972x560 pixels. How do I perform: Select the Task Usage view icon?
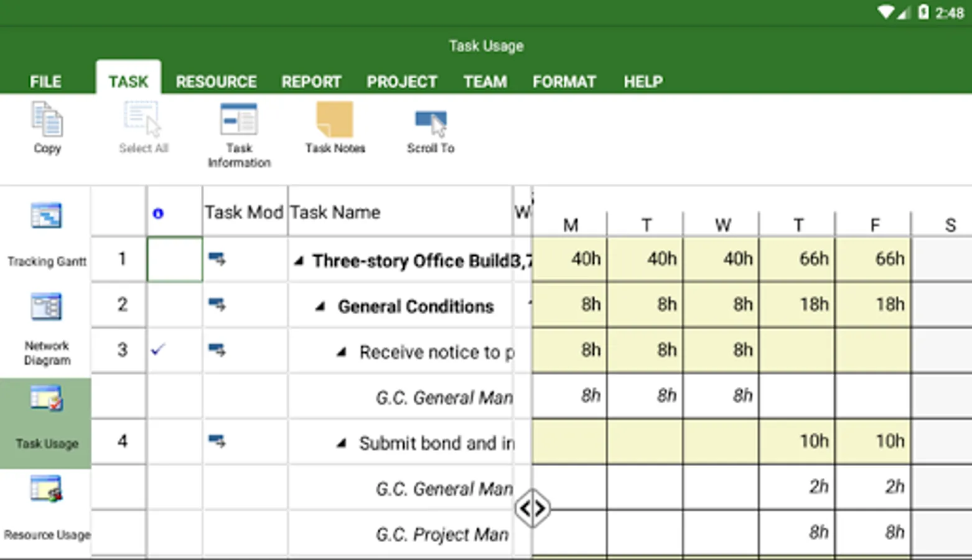(x=47, y=399)
